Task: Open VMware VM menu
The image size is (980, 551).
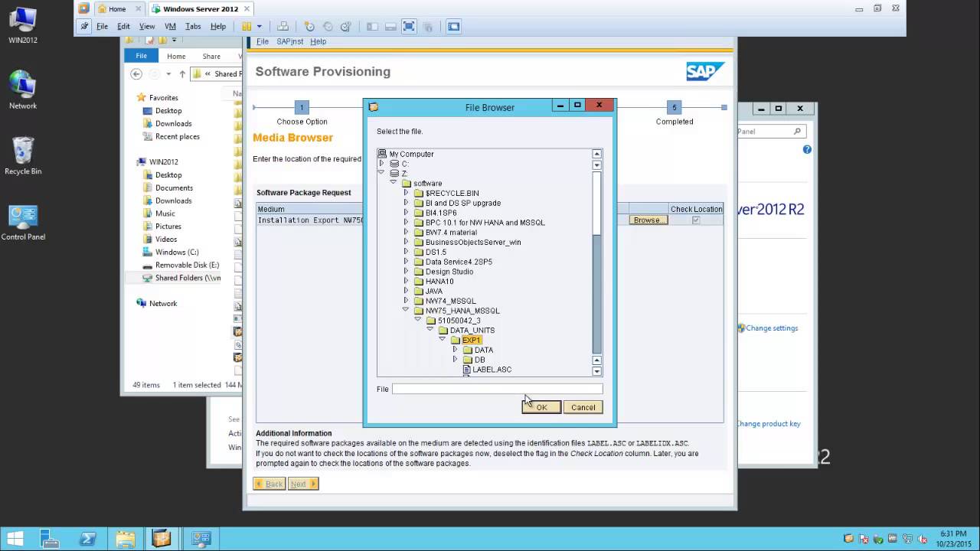Action: click(170, 26)
